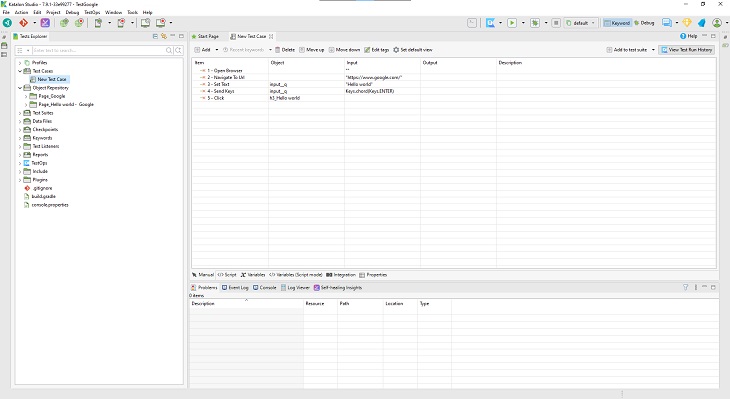The image size is (730, 399).
Task: Open the Add step dropdown arrow
Action: (216, 50)
